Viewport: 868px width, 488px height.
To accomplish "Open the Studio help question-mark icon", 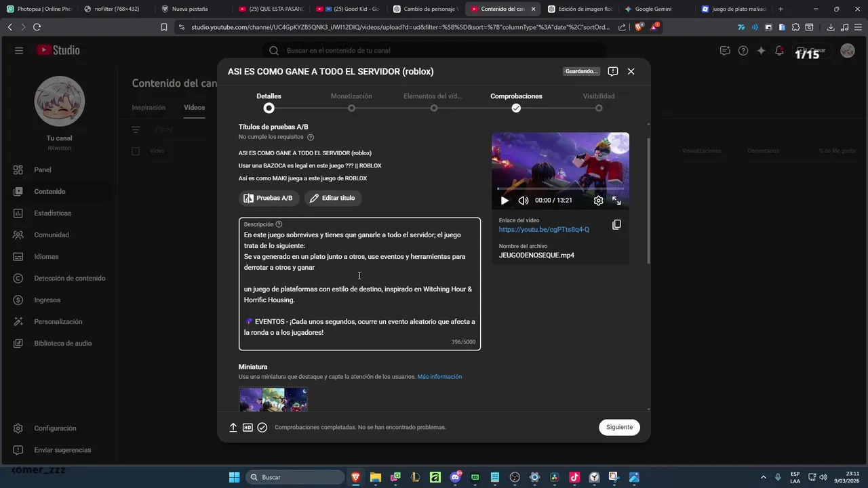I will (743, 51).
